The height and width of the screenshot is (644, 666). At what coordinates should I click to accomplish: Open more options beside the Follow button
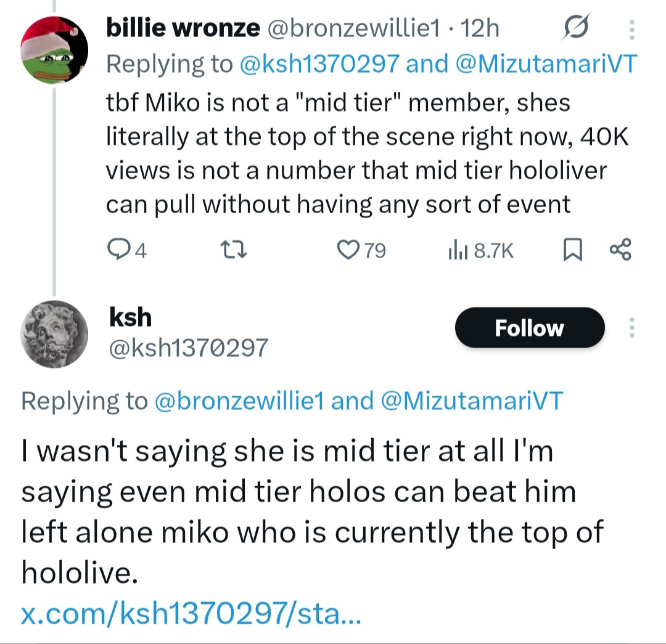[631, 327]
